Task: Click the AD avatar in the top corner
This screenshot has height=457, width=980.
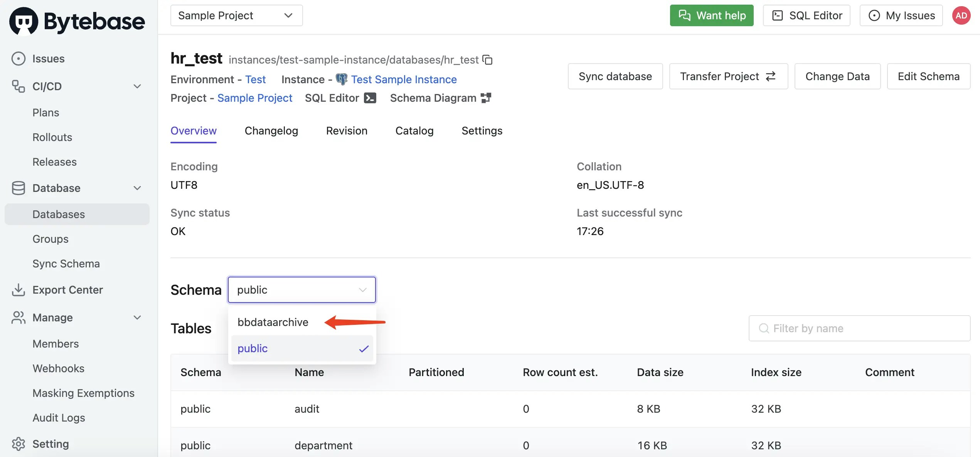Action: click(x=961, y=15)
